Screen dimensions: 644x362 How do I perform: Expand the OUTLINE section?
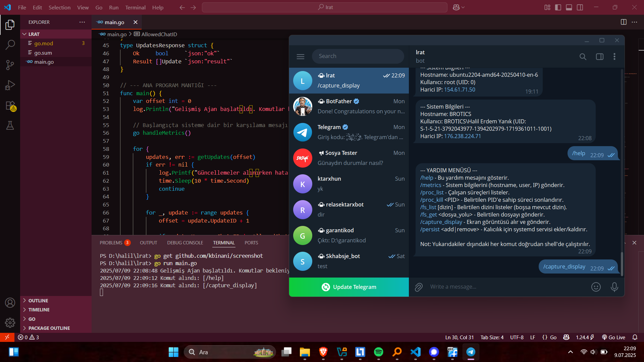tap(38, 301)
